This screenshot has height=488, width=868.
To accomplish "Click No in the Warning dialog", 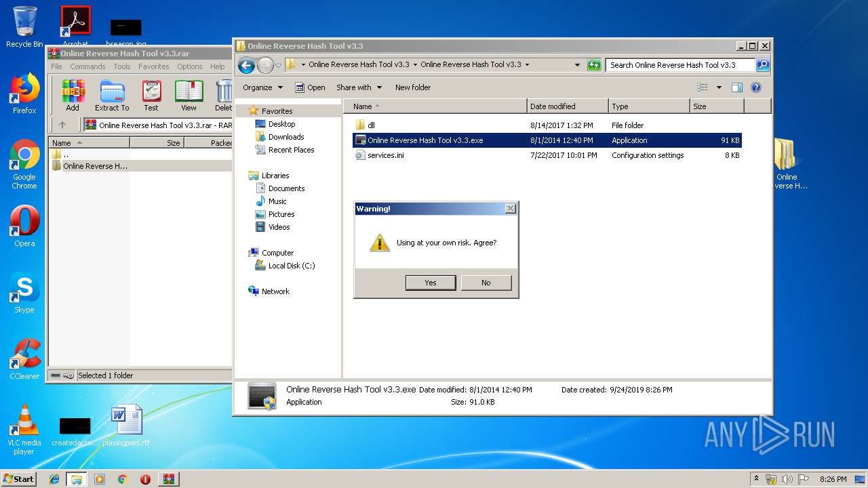I will [486, 283].
